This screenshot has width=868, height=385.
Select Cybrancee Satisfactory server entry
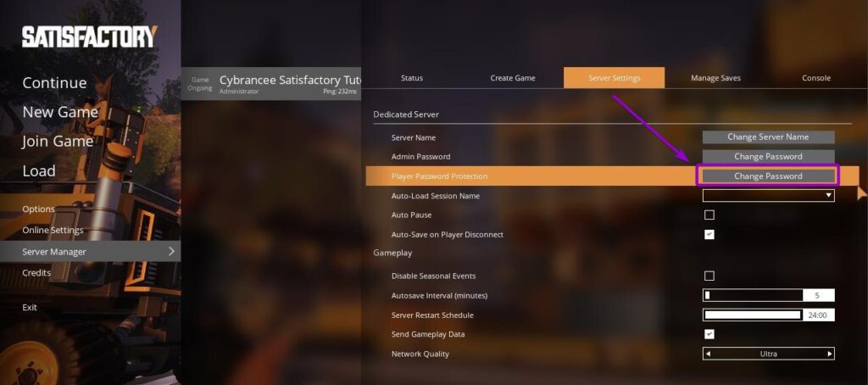coord(271,84)
